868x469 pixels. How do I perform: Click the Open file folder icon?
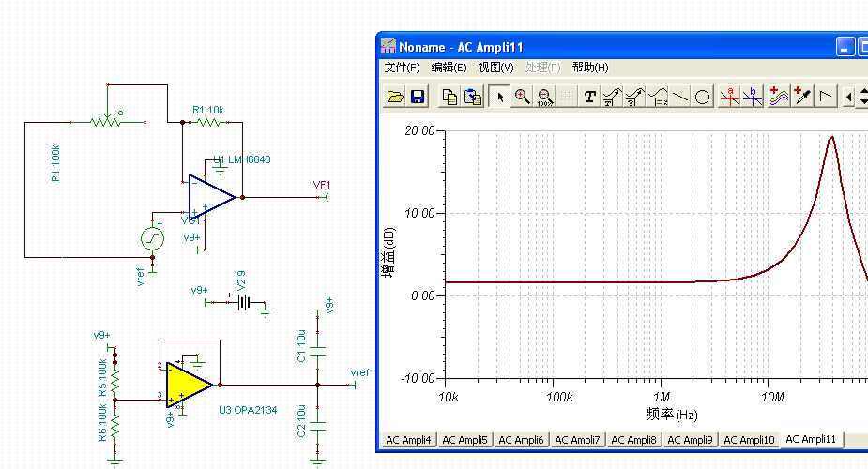pyautogui.click(x=395, y=97)
